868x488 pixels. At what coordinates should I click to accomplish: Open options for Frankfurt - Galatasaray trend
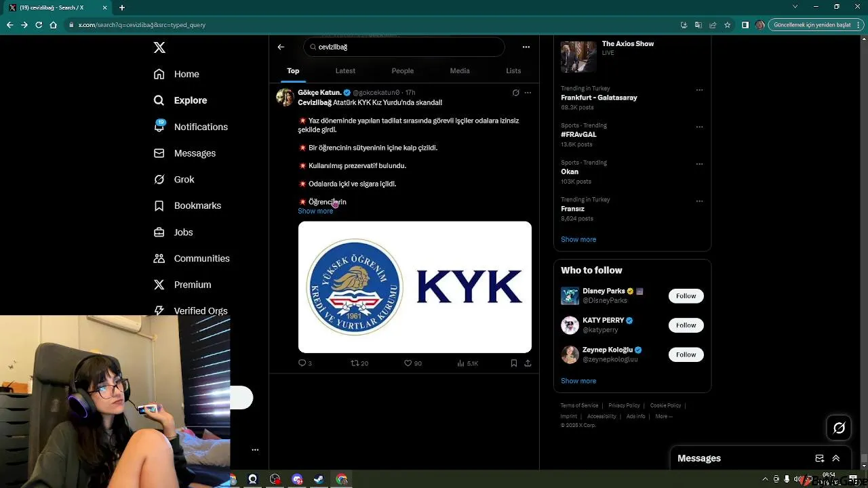[699, 89]
